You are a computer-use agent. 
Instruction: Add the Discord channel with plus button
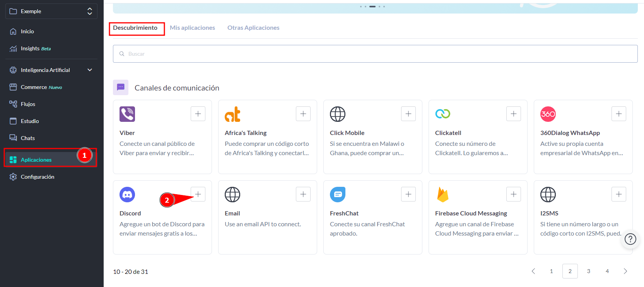point(198,194)
